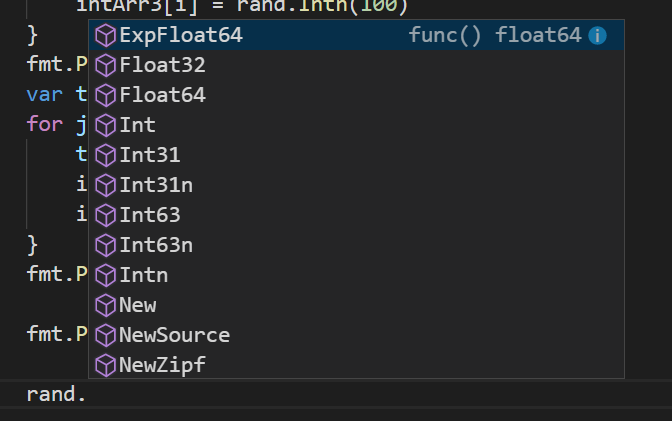Select the Int63 completion item

click(x=149, y=215)
